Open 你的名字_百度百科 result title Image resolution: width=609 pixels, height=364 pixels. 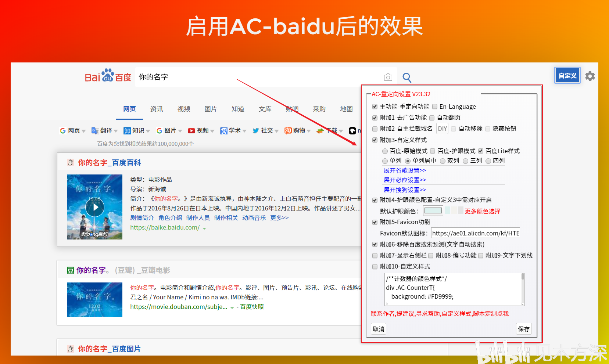110,163
